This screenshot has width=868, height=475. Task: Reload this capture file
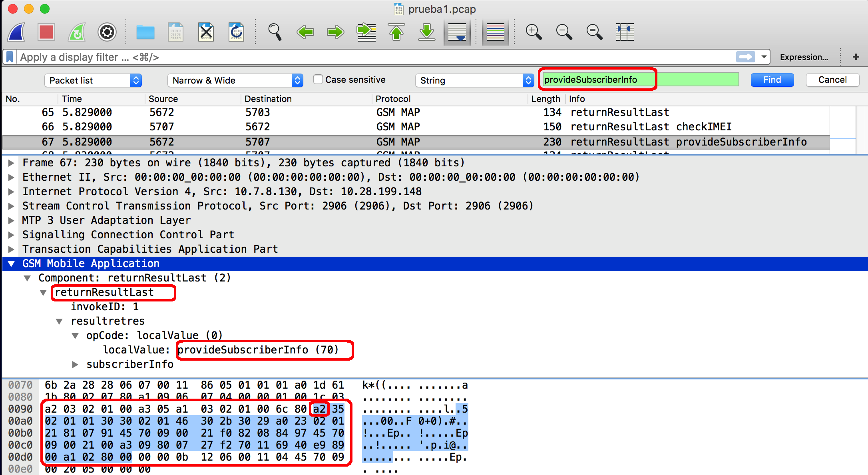coord(237,32)
